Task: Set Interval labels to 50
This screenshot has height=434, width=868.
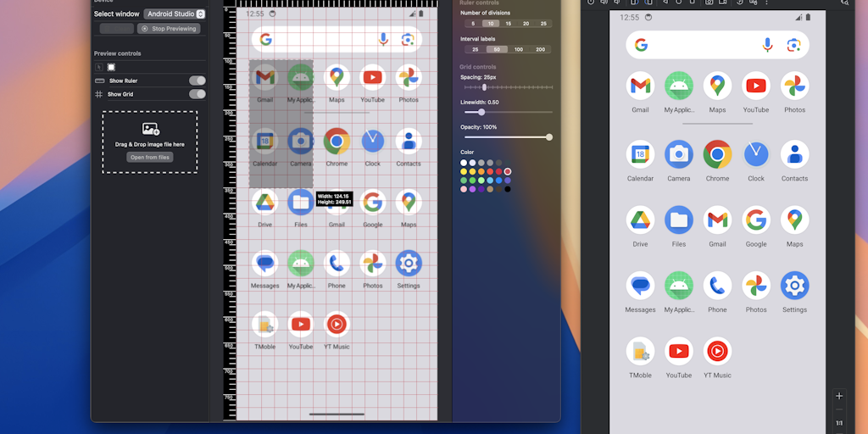Action: point(497,49)
